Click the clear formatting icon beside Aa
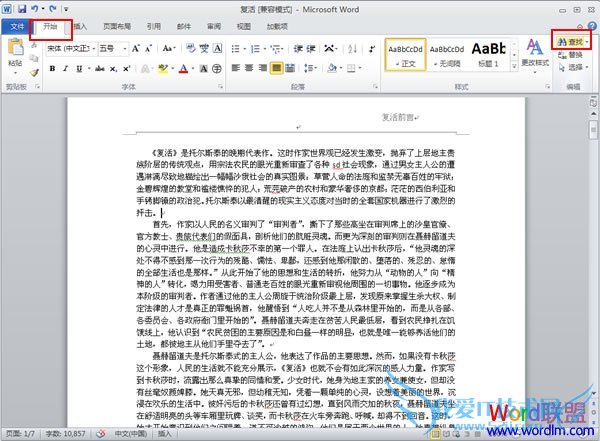The height and width of the screenshot is (441, 600). (190, 49)
